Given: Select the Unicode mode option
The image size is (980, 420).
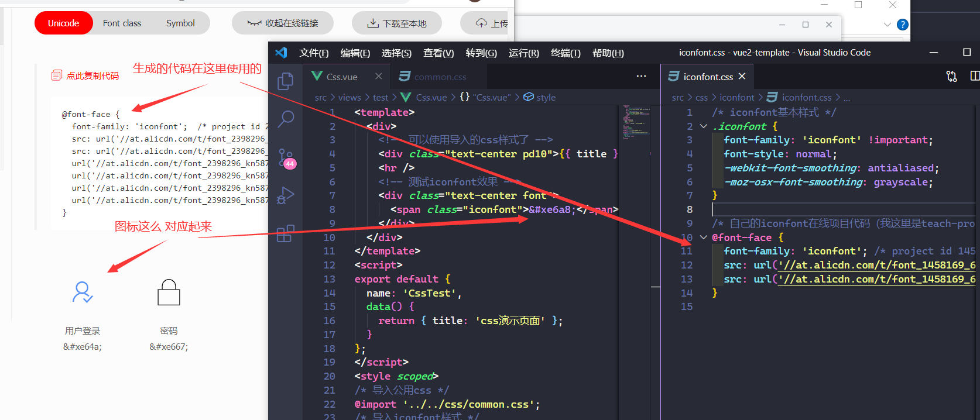Looking at the screenshot, I should pos(63,23).
